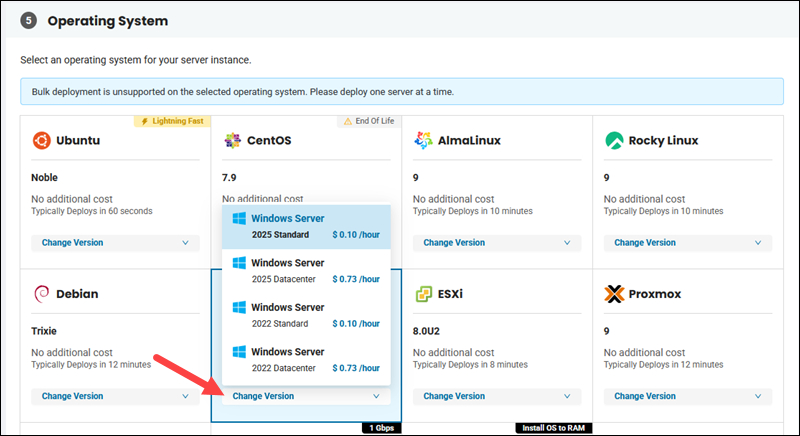Click Ubuntu version text Noble
The width and height of the screenshot is (800, 436).
(44, 177)
